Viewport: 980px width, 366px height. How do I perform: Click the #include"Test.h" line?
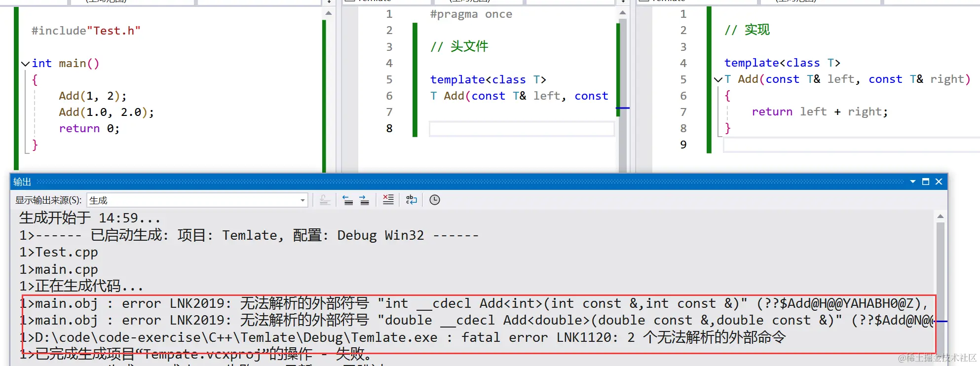86,31
